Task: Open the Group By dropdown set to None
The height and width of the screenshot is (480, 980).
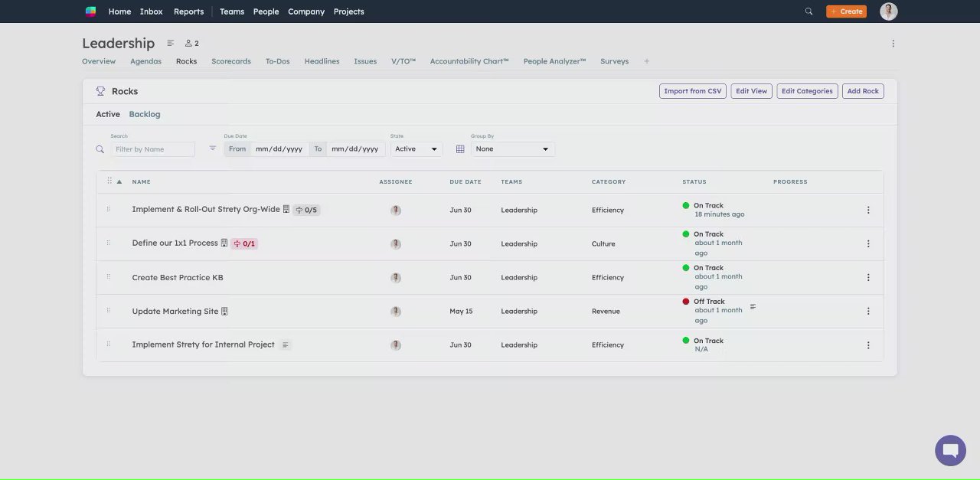Action: click(513, 149)
